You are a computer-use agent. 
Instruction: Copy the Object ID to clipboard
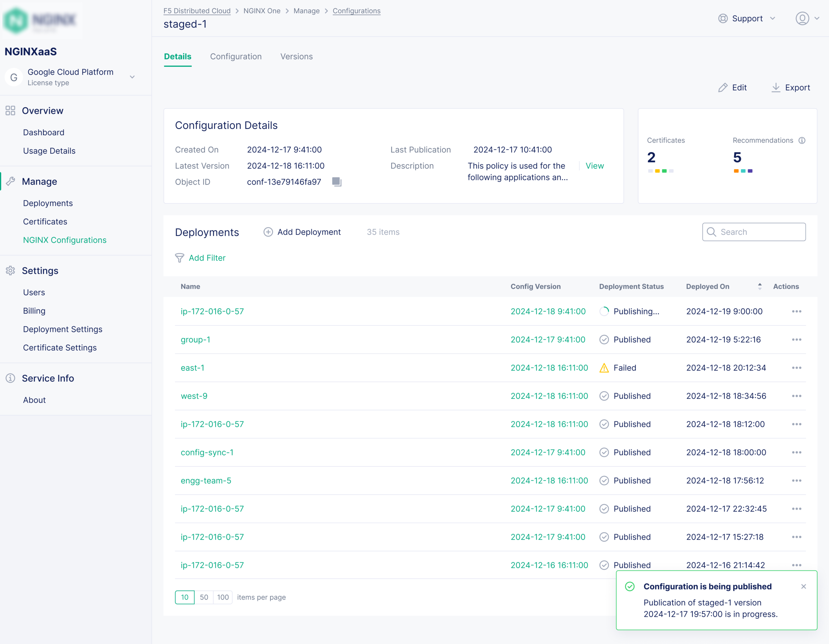pos(337,182)
